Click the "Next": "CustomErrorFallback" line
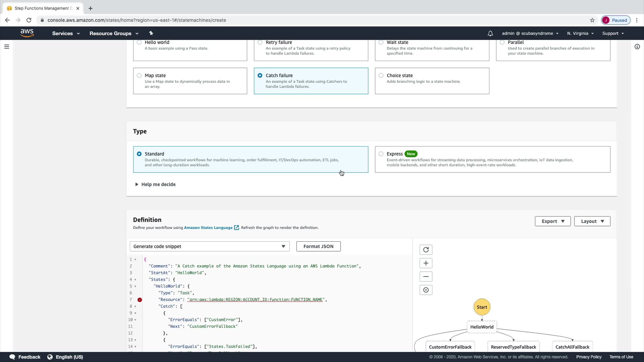This screenshot has width=644, height=362. 203,326
